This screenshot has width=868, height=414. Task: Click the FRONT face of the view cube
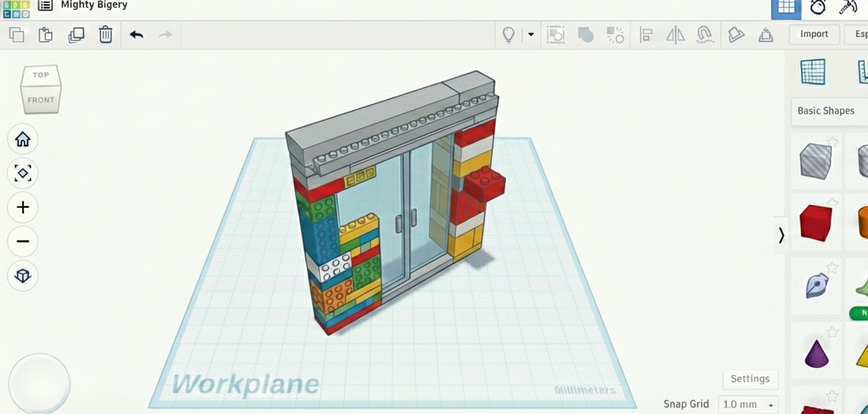(x=41, y=100)
